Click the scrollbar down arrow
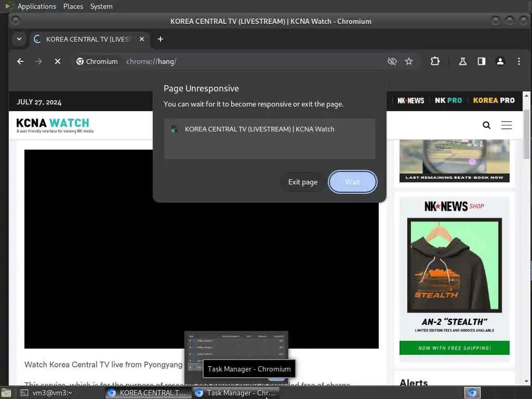Viewport: 532px width, 399px height. click(526, 381)
